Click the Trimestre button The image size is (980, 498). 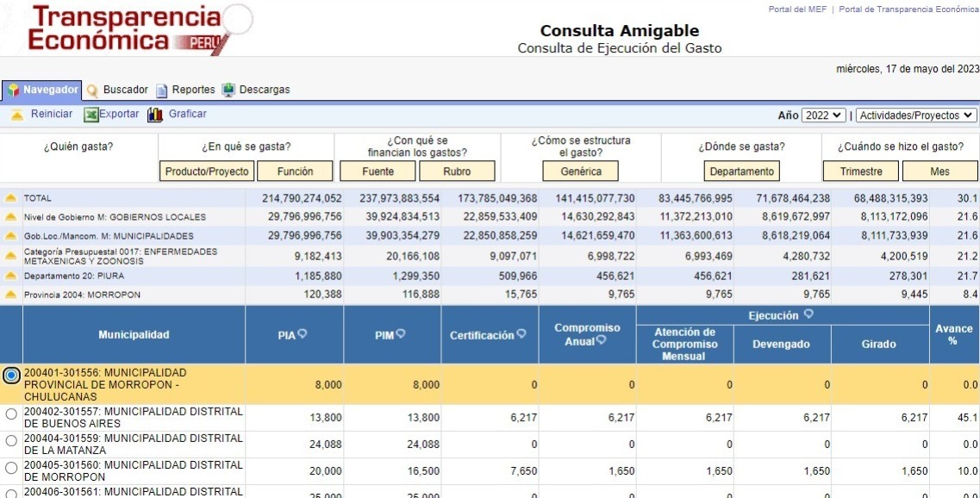pyautogui.click(x=861, y=171)
